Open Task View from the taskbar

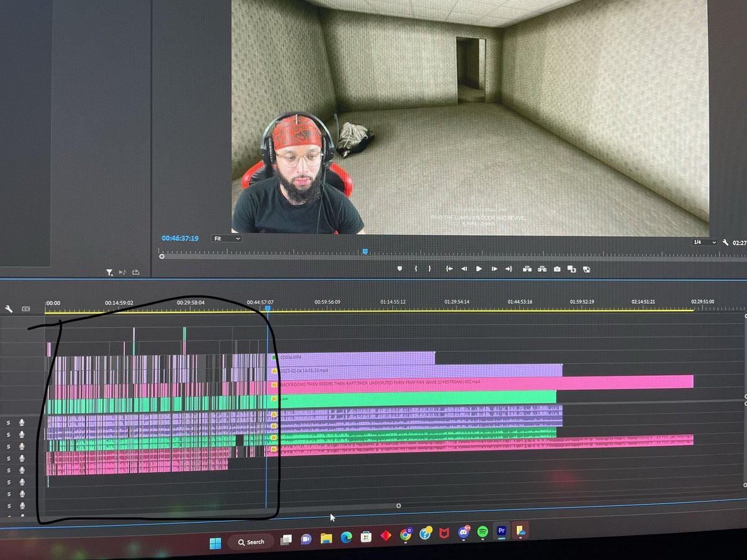coord(286,539)
